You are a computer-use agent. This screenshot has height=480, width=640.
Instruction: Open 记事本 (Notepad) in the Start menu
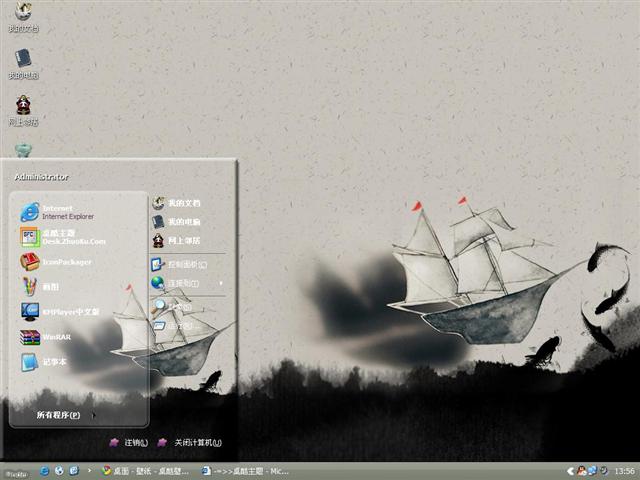tap(43, 362)
